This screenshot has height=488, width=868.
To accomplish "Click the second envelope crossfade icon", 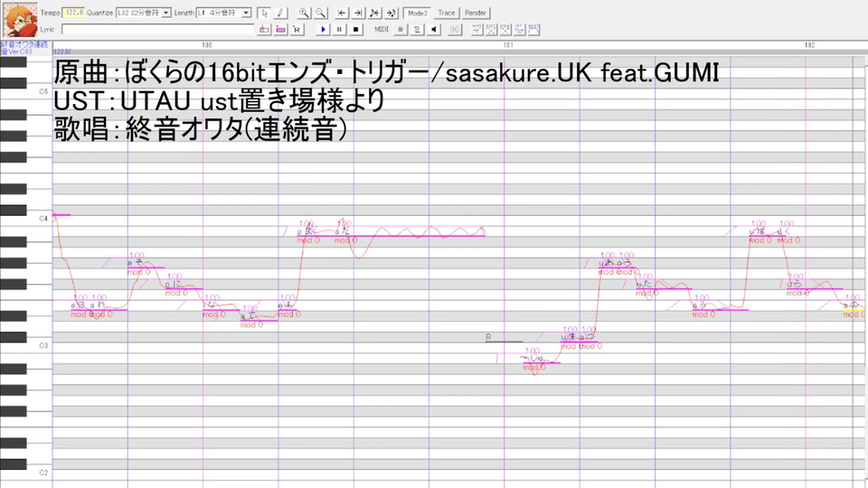I will pos(505,29).
